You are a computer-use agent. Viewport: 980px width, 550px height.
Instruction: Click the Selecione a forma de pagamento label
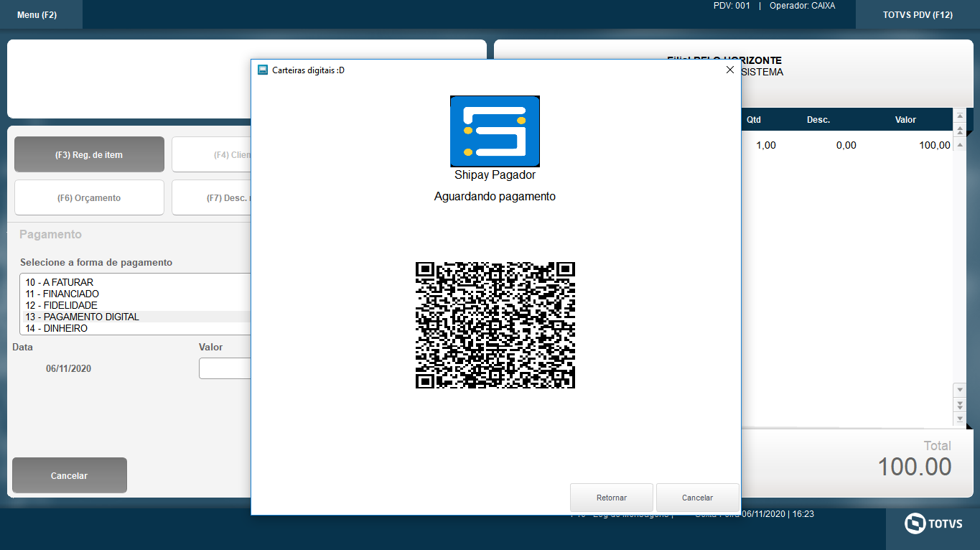[96, 262]
